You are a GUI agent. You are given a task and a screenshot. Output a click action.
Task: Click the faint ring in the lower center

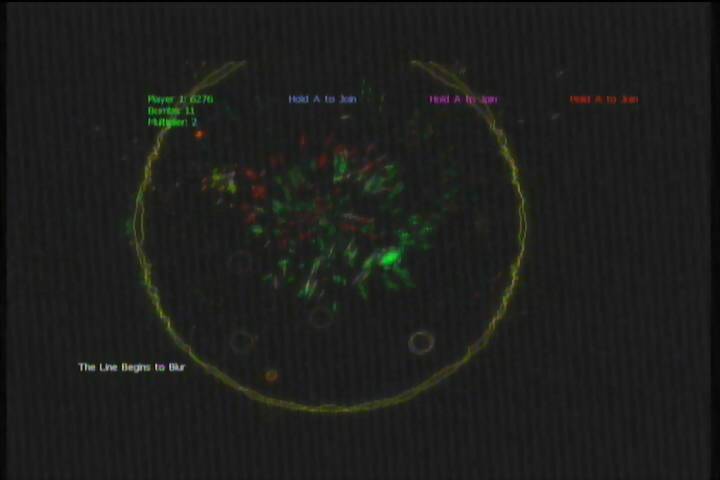pyautogui.click(x=320, y=317)
